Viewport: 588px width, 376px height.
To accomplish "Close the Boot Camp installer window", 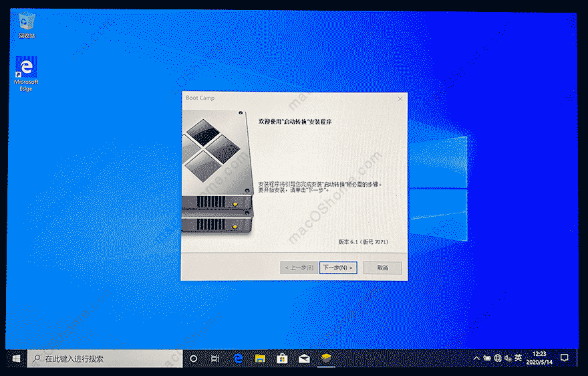I will tap(400, 99).
